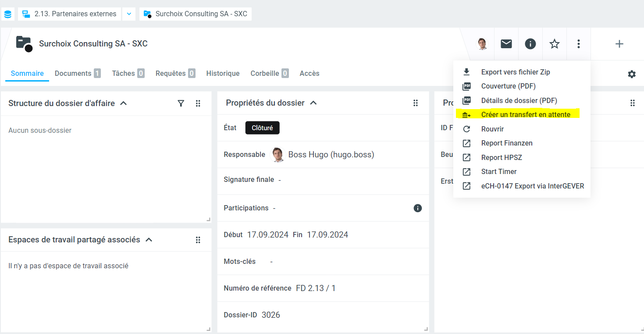Open the three-dot actions menu
This screenshot has width=644, height=334.
tap(579, 44)
